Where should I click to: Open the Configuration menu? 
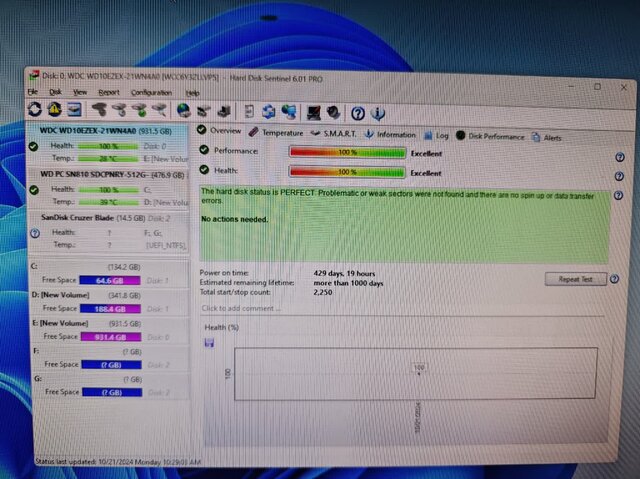point(151,92)
